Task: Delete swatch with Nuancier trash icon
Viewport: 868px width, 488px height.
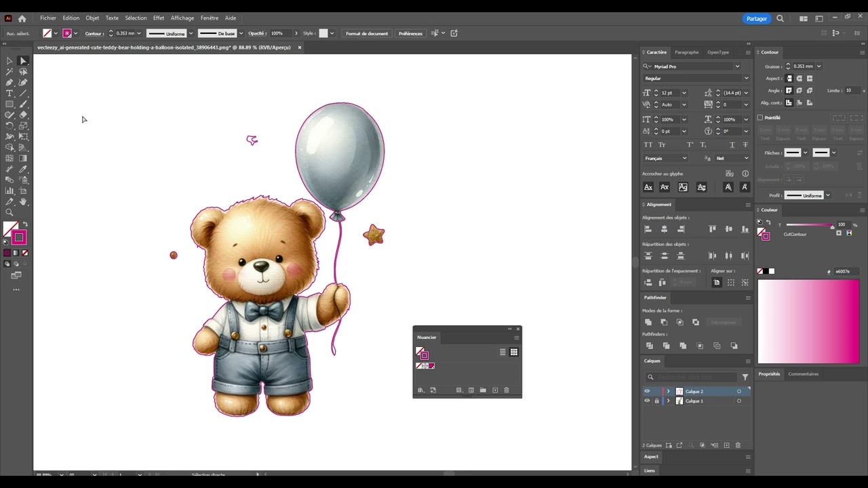Action: (x=506, y=390)
